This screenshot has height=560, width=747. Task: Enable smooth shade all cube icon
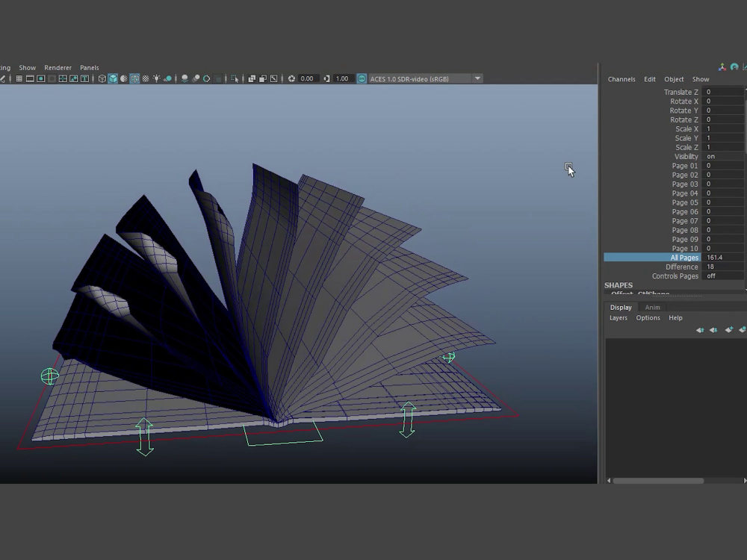point(113,78)
